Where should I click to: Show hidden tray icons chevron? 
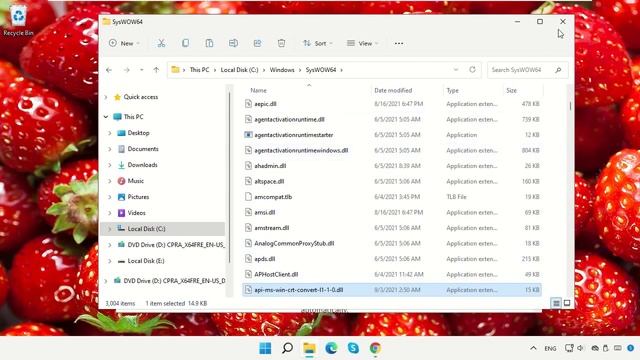tap(533, 348)
